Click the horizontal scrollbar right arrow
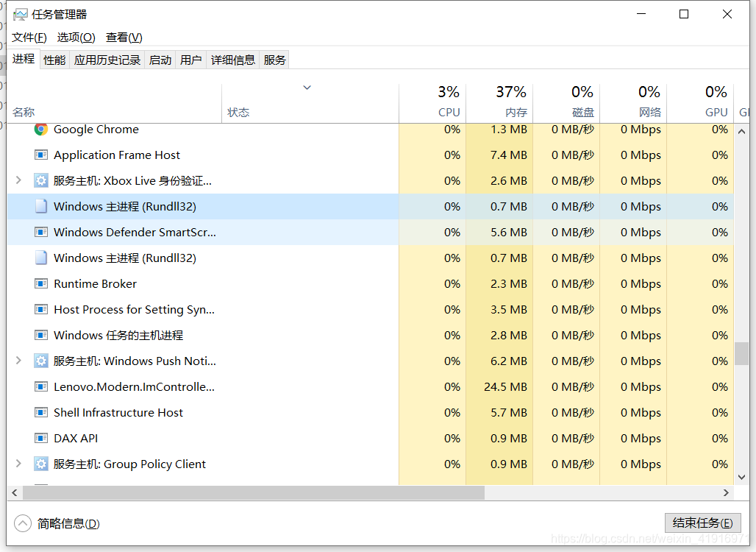Screen dimensions: 756x552 726,492
